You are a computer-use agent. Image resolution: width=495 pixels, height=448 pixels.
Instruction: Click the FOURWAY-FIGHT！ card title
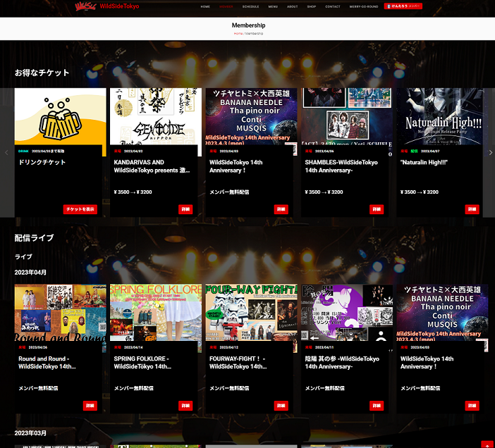click(x=238, y=363)
